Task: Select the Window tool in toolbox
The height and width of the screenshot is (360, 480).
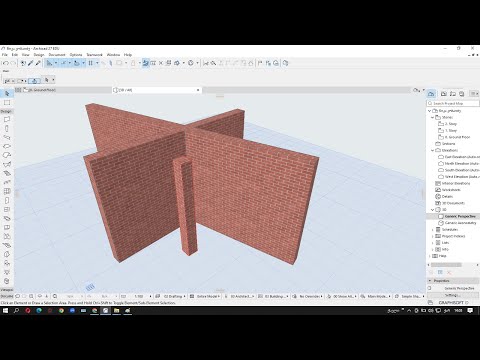Action: click(7, 209)
